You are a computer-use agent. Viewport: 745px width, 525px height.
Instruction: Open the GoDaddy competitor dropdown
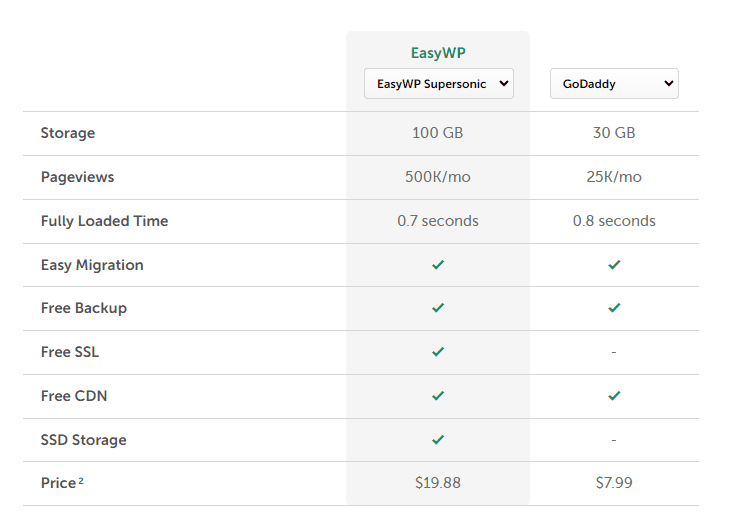click(x=614, y=84)
